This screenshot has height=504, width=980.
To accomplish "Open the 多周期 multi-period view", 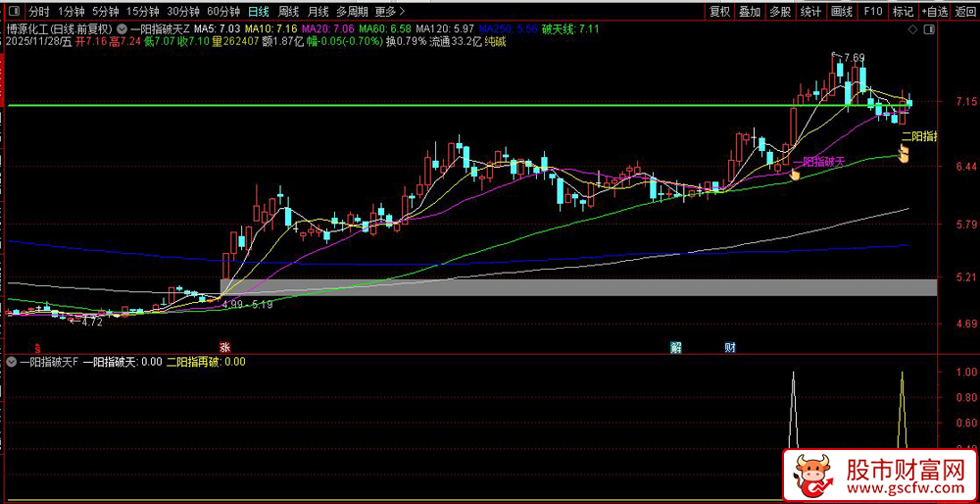I will 352,11.
